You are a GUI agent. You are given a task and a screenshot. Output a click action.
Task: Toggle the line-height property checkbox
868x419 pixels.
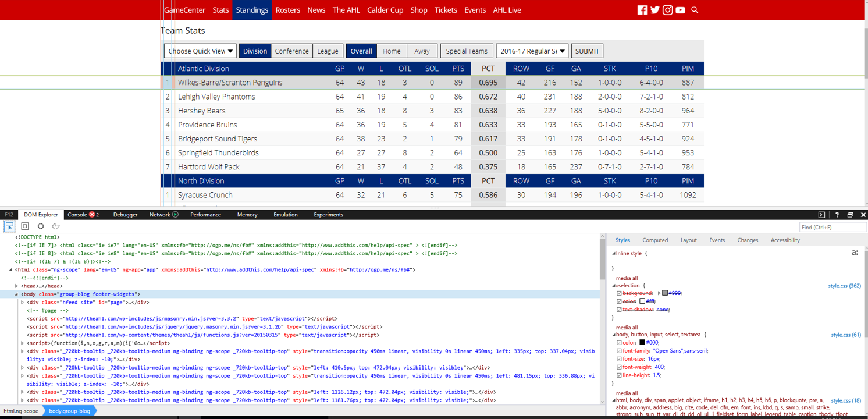(x=619, y=375)
